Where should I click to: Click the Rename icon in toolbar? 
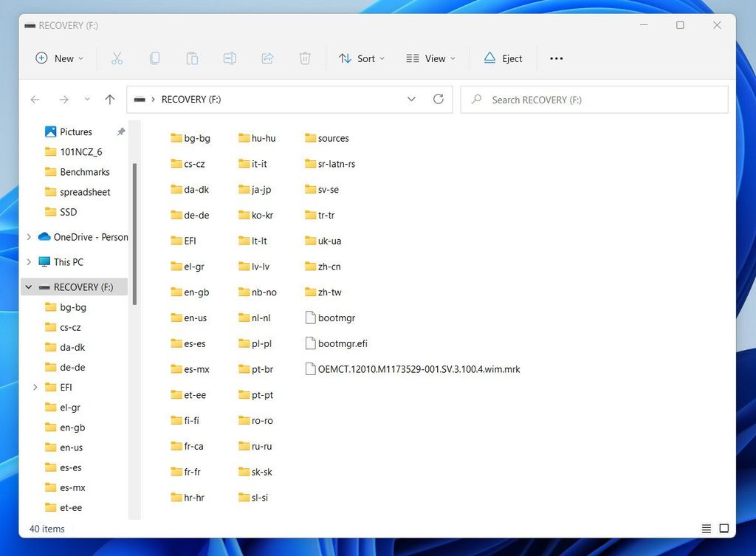pyautogui.click(x=230, y=58)
